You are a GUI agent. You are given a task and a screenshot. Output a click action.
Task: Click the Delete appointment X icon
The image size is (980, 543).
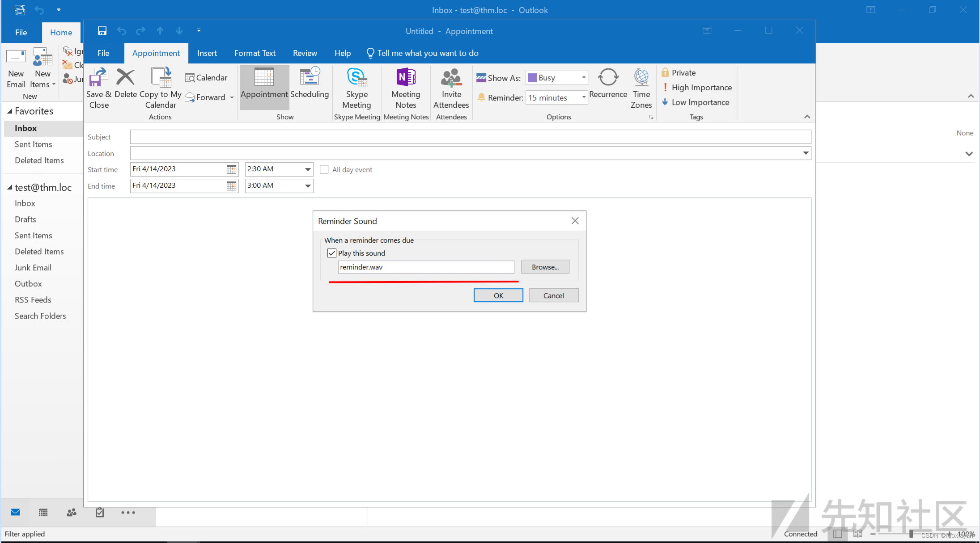pyautogui.click(x=126, y=77)
